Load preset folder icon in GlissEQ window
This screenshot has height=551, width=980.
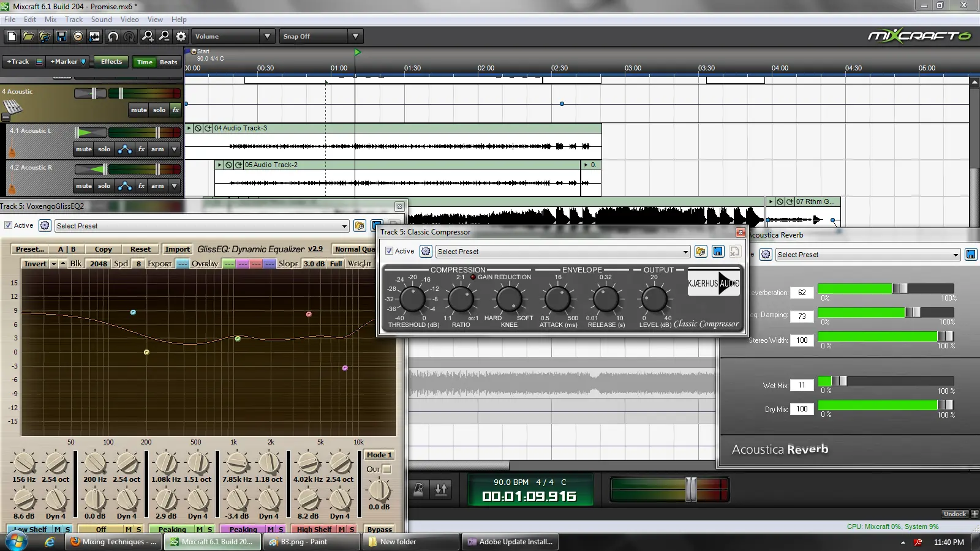(x=360, y=226)
